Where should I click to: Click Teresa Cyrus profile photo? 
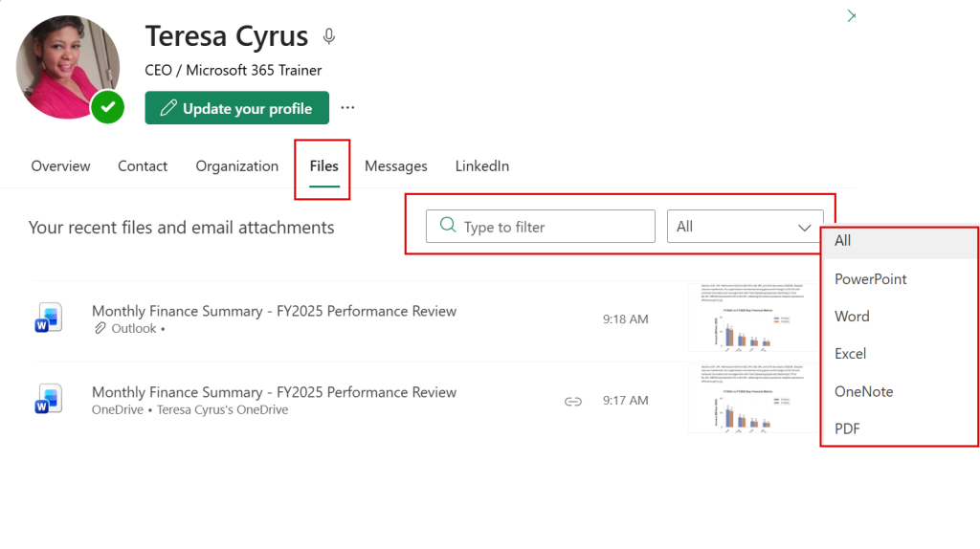click(68, 67)
